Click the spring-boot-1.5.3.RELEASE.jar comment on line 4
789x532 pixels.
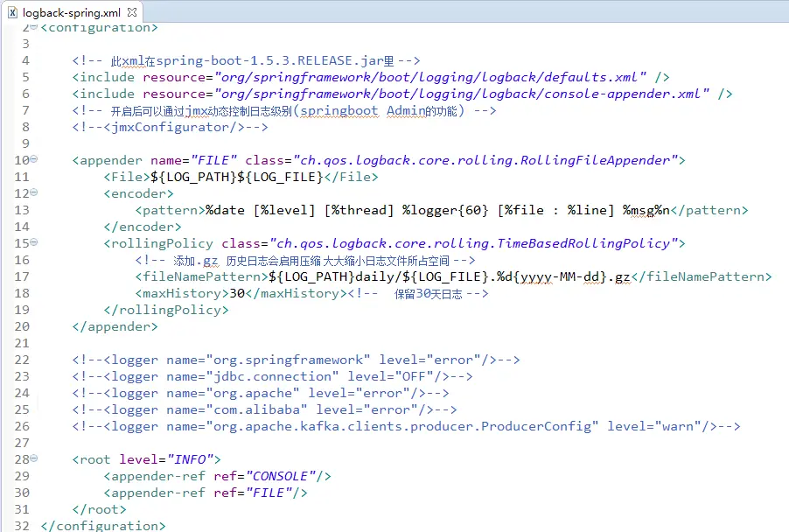point(246,60)
